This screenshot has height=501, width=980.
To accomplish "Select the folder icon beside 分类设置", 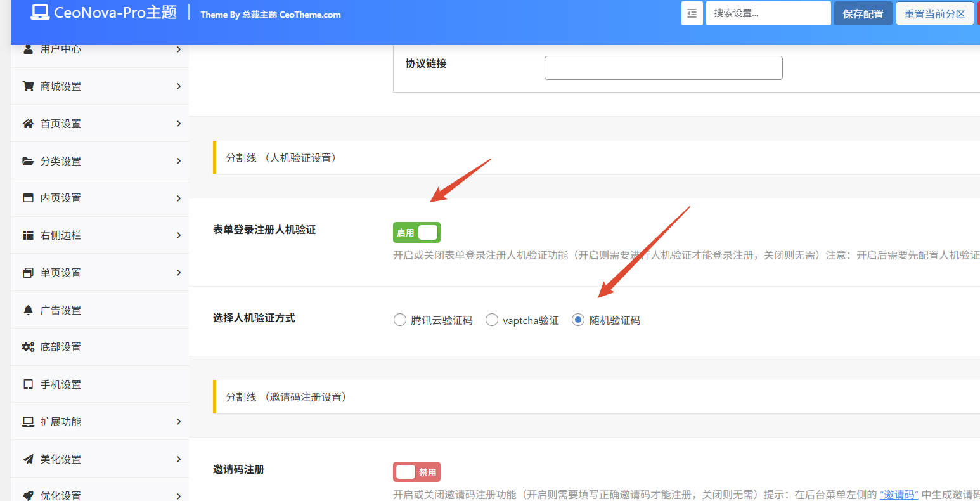I will pos(27,160).
